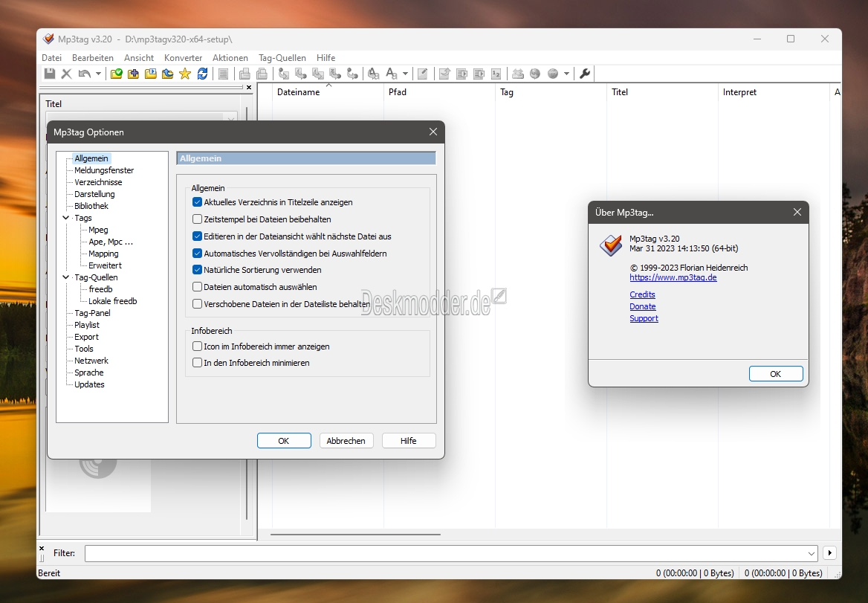Open Options with the wrench icon

[585, 74]
